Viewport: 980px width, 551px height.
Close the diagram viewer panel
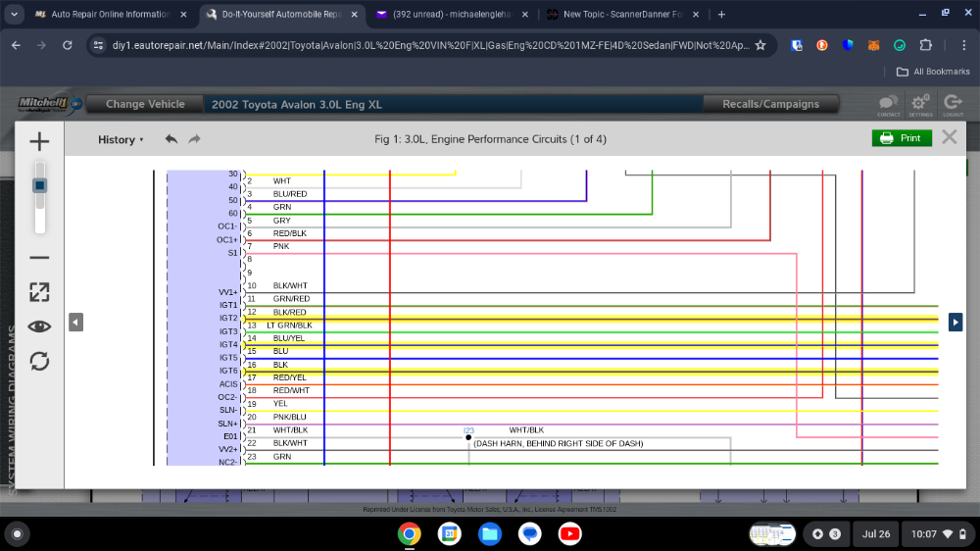(x=949, y=137)
